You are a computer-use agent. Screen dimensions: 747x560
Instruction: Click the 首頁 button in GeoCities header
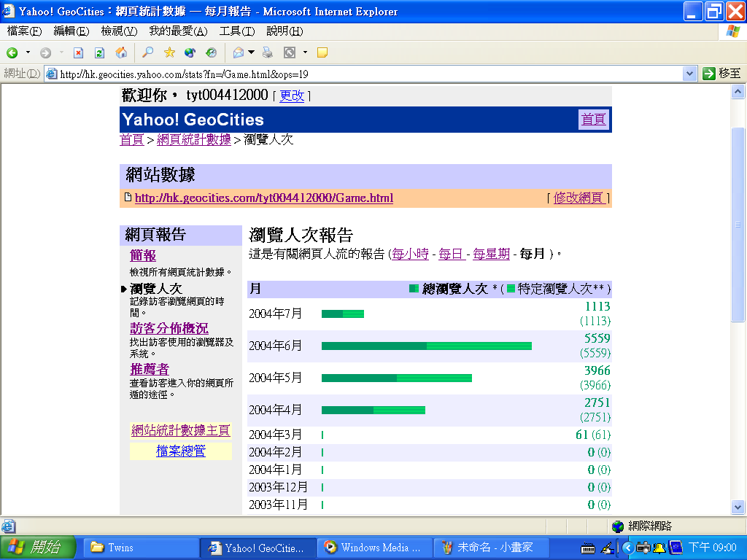593,120
